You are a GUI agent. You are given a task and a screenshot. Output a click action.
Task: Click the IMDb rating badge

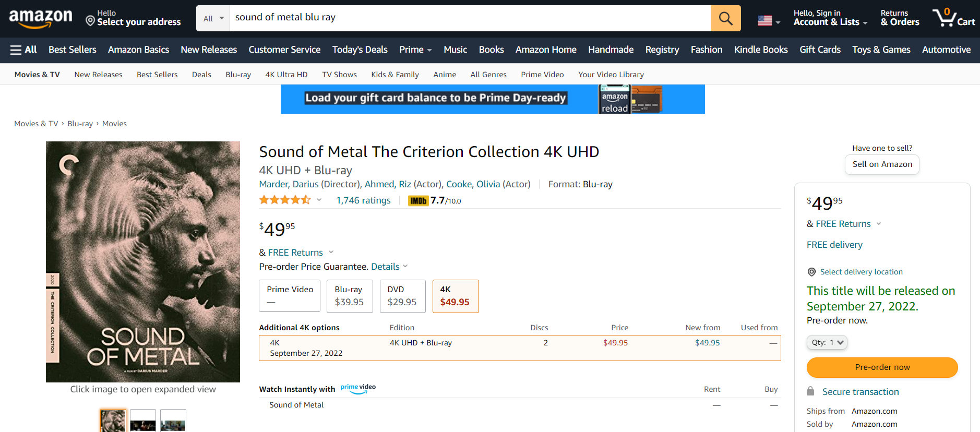tap(418, 200)
